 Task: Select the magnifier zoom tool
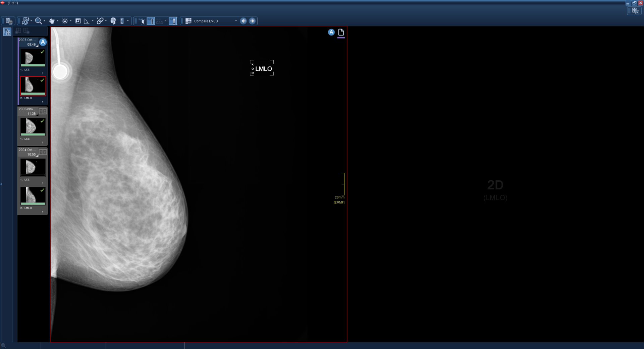pos(38,21)
